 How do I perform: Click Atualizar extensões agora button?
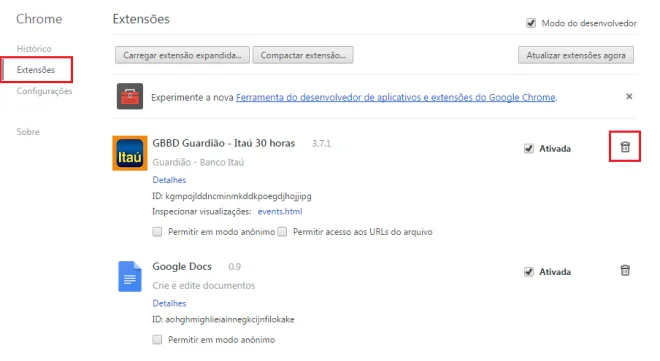pyautogui.click(x=576, y=55)
